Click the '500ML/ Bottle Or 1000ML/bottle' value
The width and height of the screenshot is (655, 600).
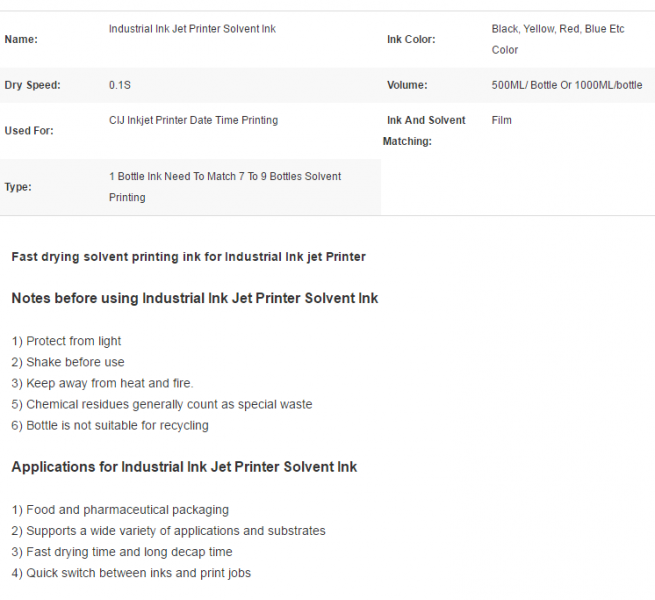(x=567, y=85)
